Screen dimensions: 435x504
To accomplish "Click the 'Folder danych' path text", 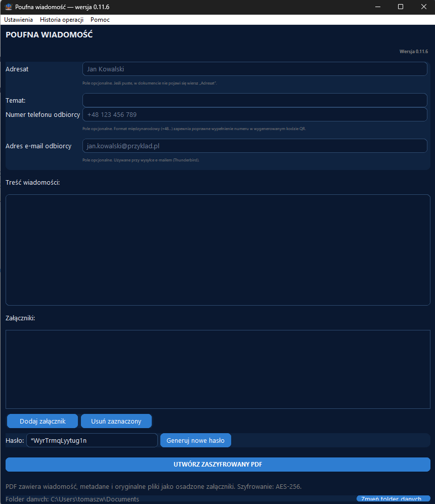I will click(72, 499).
